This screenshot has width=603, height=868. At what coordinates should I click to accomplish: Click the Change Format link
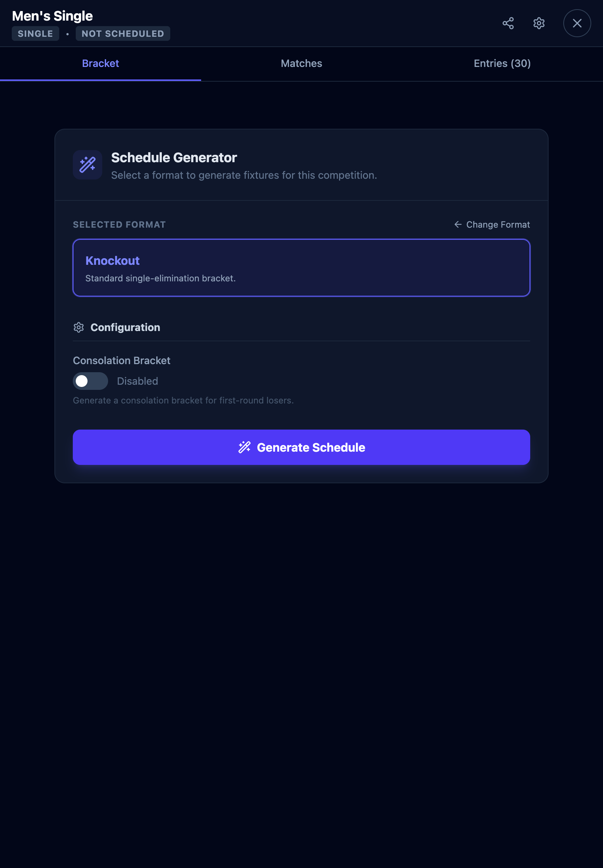(497, 224)
